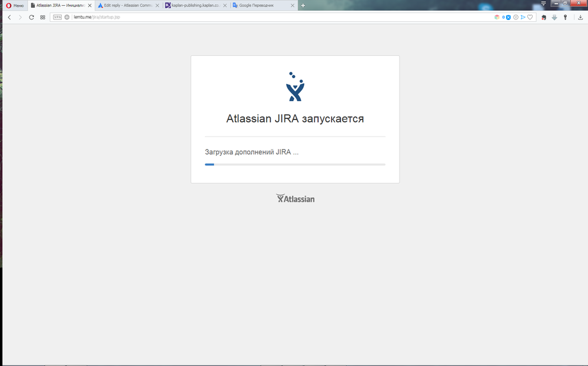The image size is (588, 366).
Task: Click the Atlassian footer logo
Action: (295, 198)
